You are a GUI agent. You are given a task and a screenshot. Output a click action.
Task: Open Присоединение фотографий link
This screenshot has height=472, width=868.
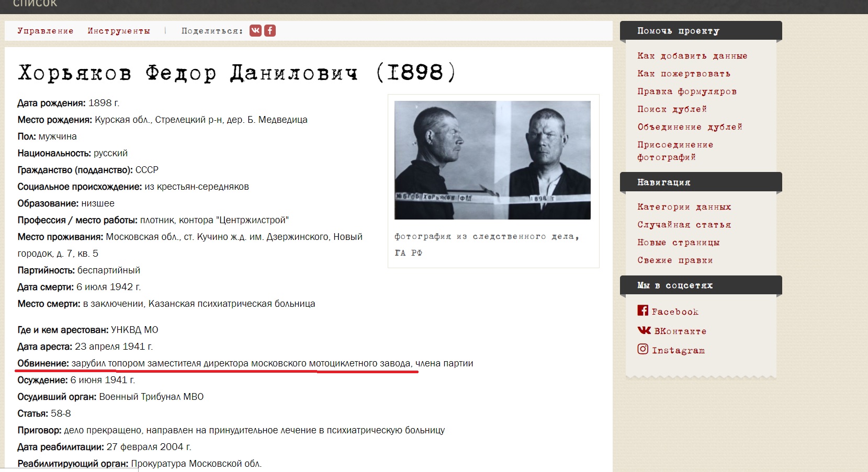coord(675,151)
